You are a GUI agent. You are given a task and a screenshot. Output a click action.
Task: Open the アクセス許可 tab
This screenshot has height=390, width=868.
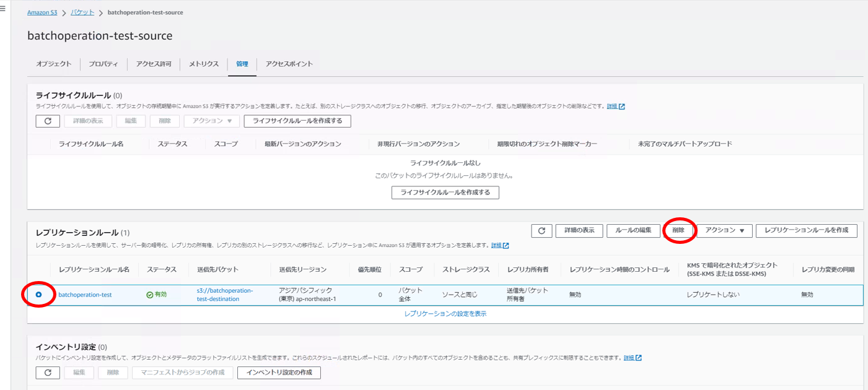click(x=154, y=64)
